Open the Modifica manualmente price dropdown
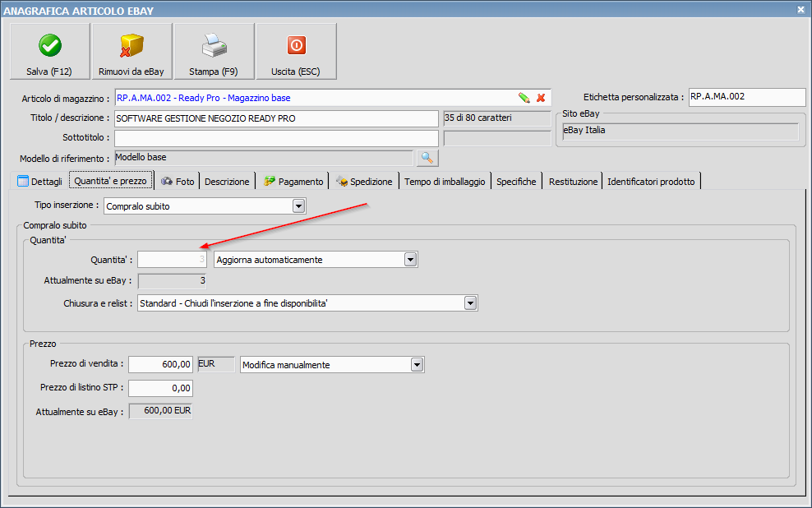The image size is (812, 508). click(417, 364)
